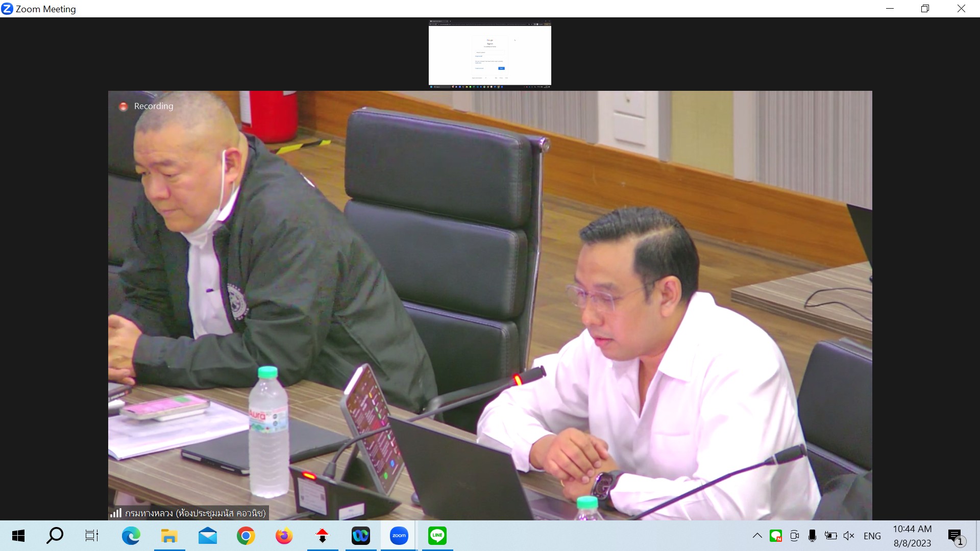
Task: Open File Explorer from taskbar
Action: pos(169,536)
